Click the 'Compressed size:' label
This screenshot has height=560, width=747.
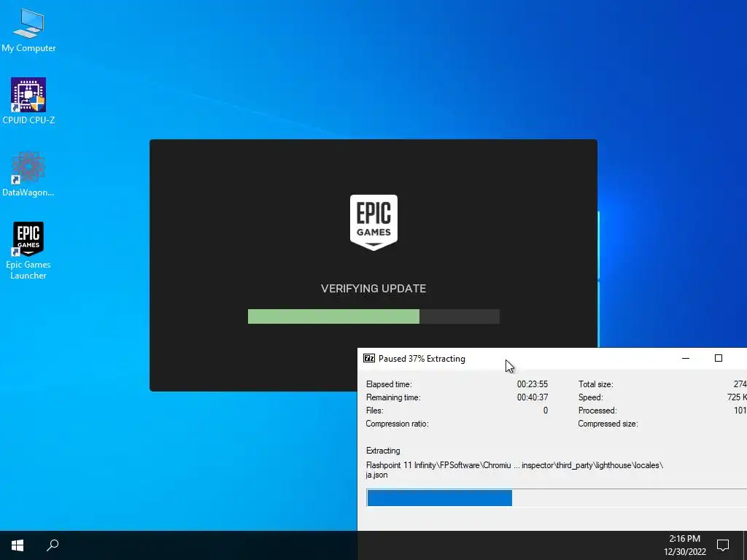(x=608, y=424)
